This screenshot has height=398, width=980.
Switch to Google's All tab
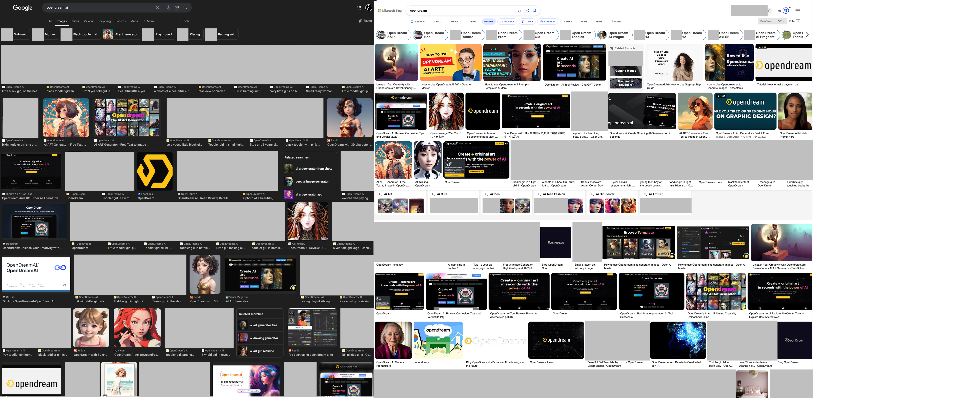50,21
